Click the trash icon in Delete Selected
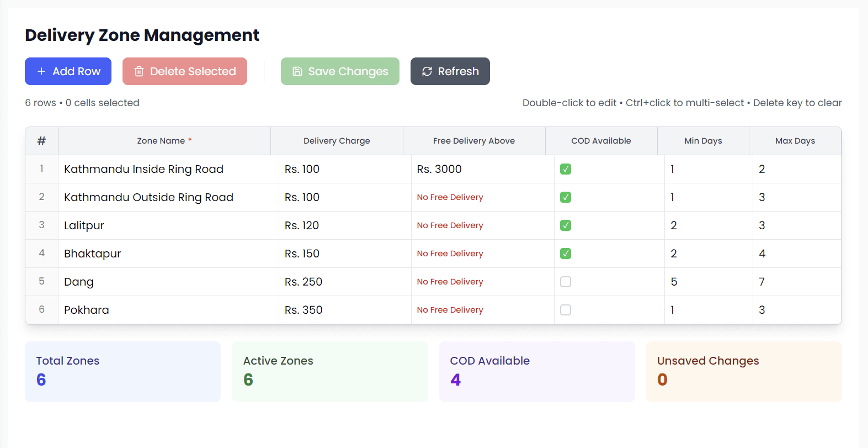 [x=139, y=71]
